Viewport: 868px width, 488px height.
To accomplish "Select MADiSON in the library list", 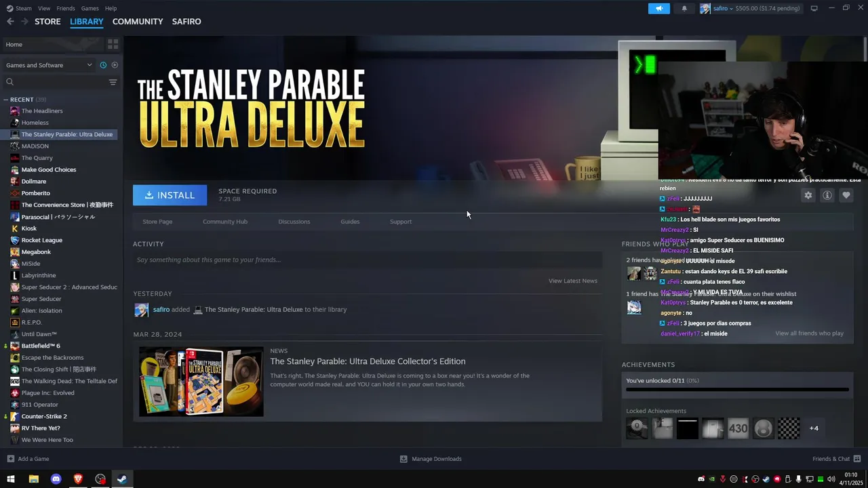I will [x=35, y=146].
